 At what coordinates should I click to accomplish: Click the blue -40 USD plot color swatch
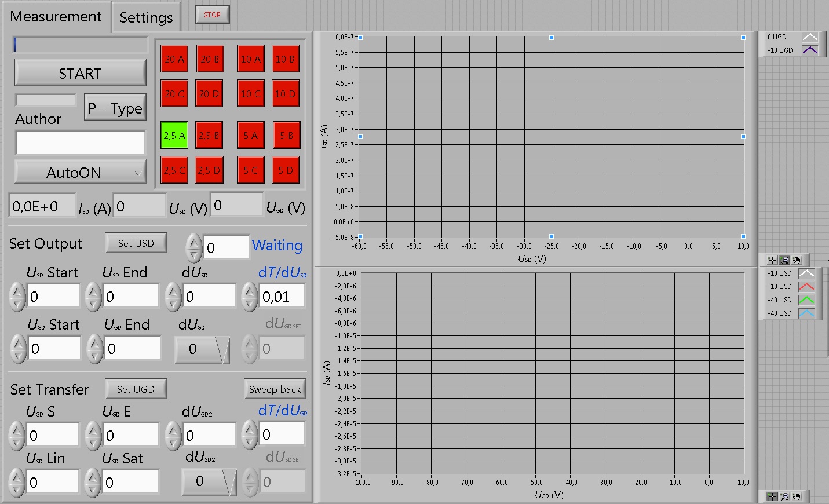pyautogui.click(x=806, y=313)
